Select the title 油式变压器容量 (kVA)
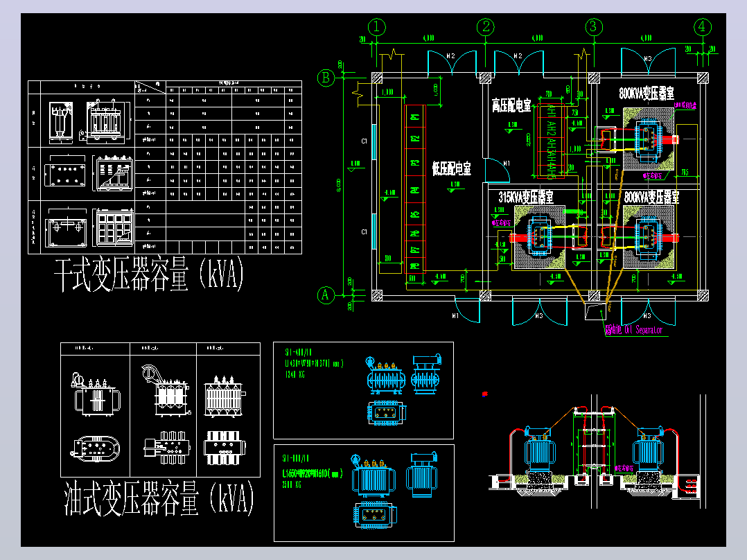The image size is (747, 560). click(159, 498)
